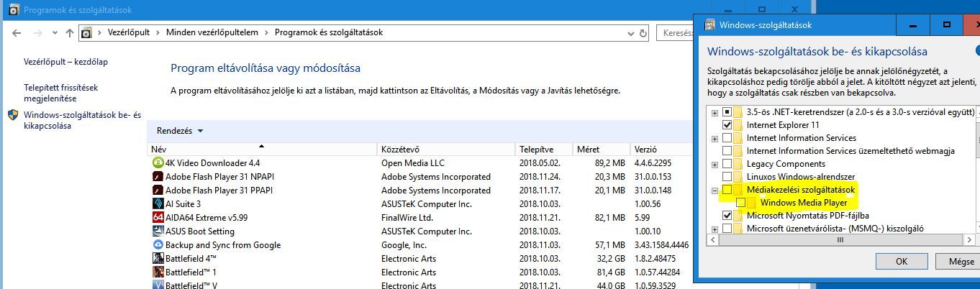
Task: Uncheck the Internet Explorer 11 checkbox
Action: pos(727,125)
